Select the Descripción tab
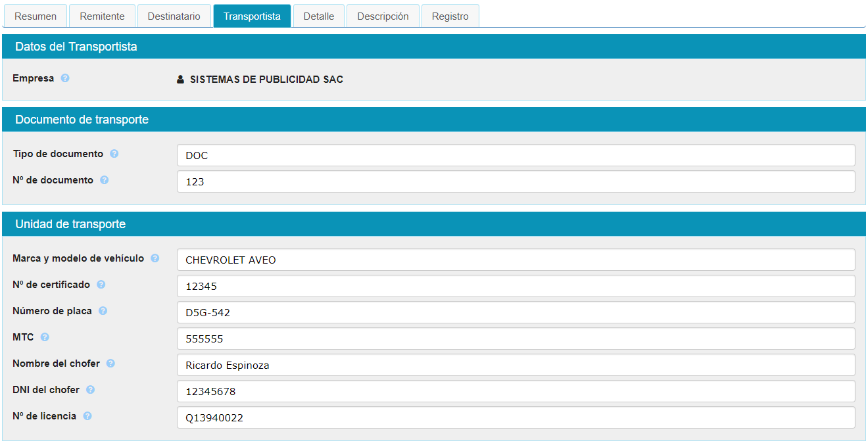The image size is (868, 447). (x=383, y=16)
